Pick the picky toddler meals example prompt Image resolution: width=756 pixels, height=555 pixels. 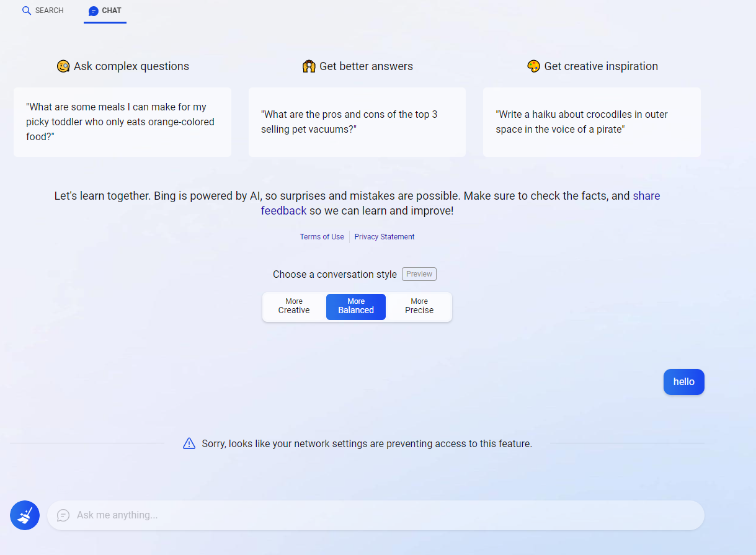[x=122, y=122]
